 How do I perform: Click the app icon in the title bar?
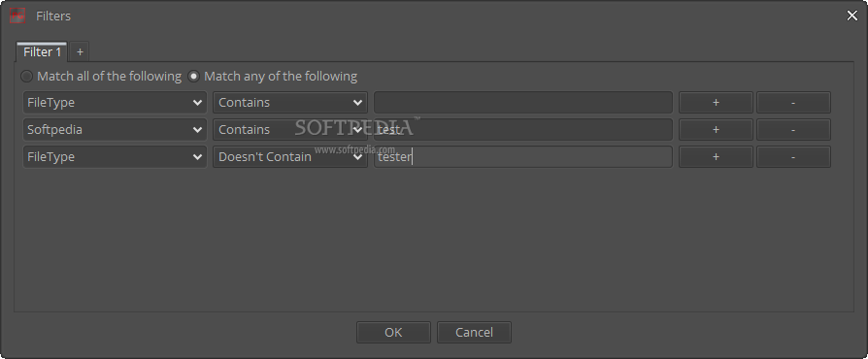17,16
